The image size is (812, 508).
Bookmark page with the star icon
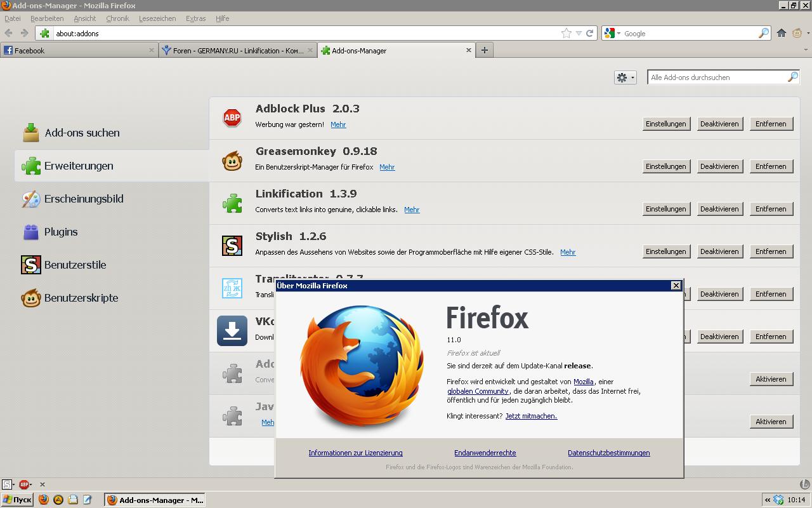[x=566, y=33]
